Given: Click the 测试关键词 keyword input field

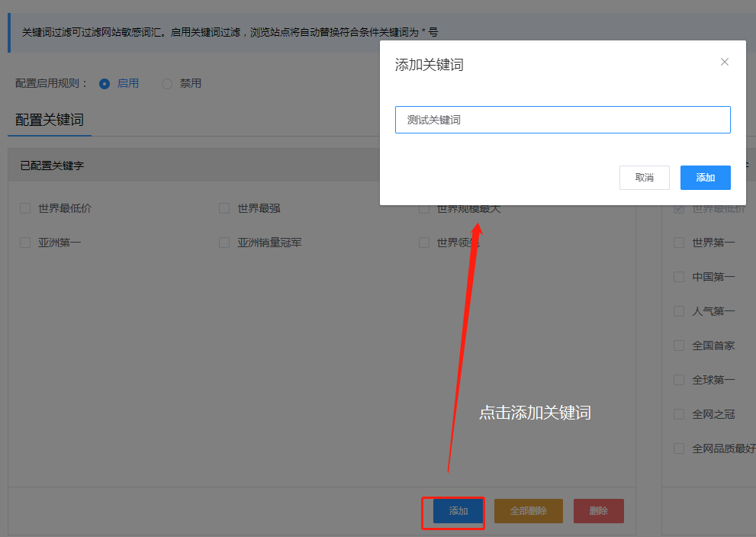Looking at the screenshot, I should pos(562,120).
